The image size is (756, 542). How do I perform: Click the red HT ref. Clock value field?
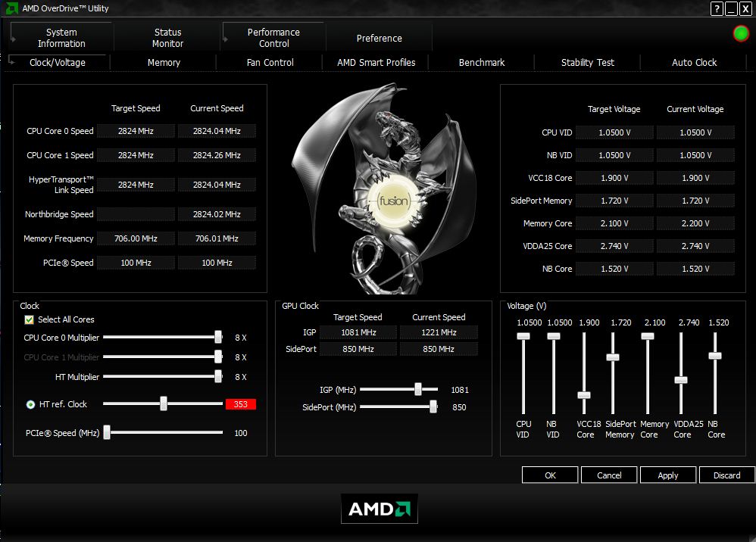tap(241, 404)
